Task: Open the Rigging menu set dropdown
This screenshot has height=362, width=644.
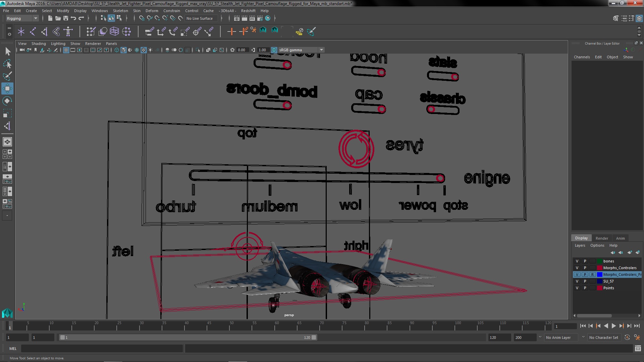Action: coord(22,18)
